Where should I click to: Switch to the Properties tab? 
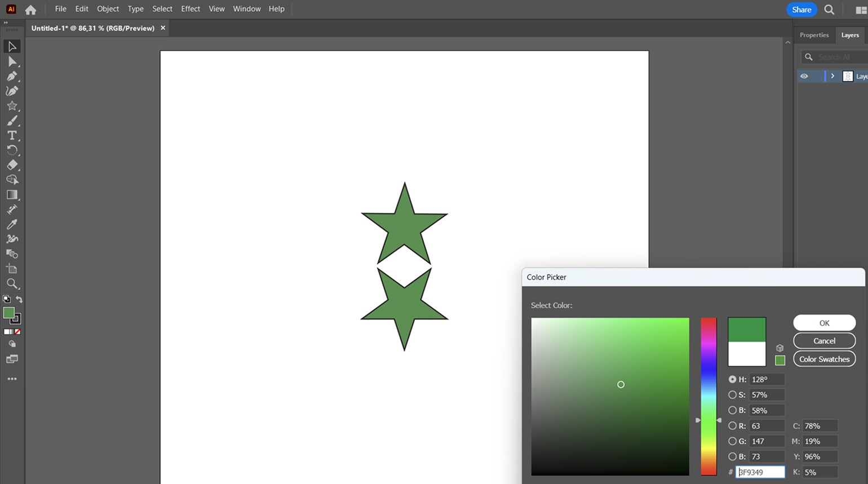pos(814,35)
